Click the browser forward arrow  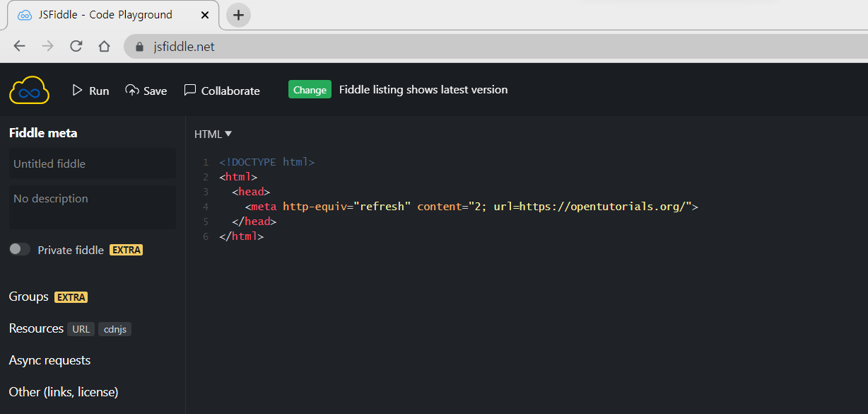tap(47, 47)
